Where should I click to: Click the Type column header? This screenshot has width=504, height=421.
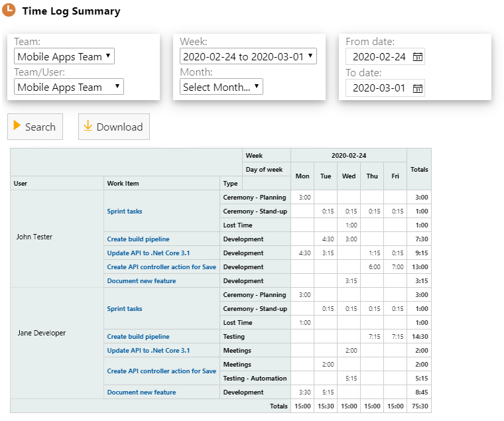[231, 183]
